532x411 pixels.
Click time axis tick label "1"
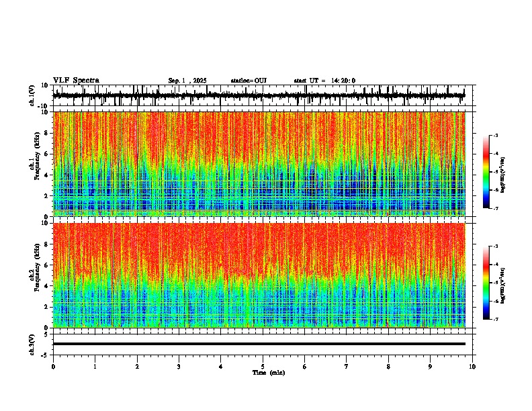point(95,367)
